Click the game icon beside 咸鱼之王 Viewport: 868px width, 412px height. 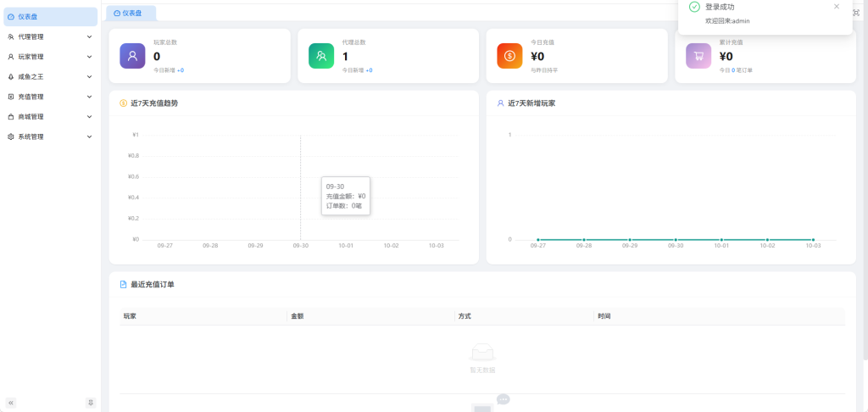point(11,77)
